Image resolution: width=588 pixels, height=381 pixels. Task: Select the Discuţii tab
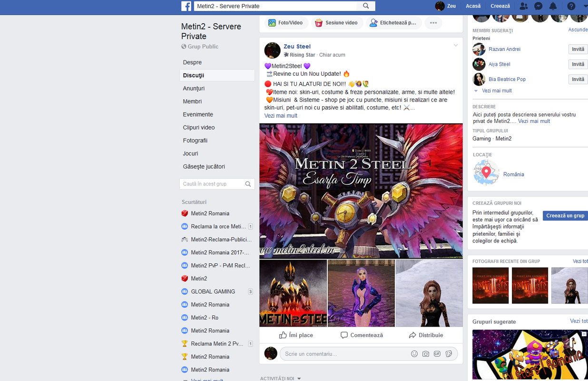tap(217, 75)
